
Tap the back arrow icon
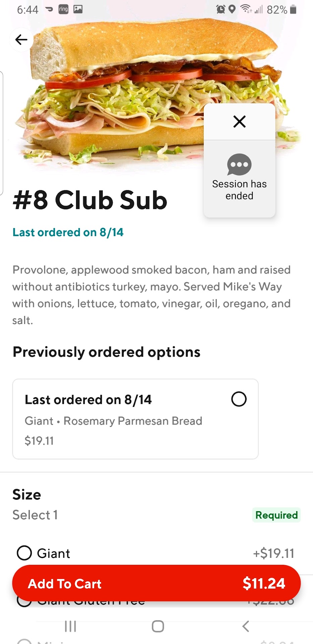(x=21, y=40)
